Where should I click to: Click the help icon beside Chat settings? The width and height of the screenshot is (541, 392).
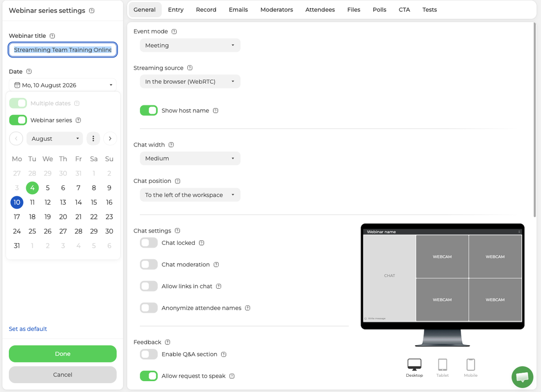point(178,231)
